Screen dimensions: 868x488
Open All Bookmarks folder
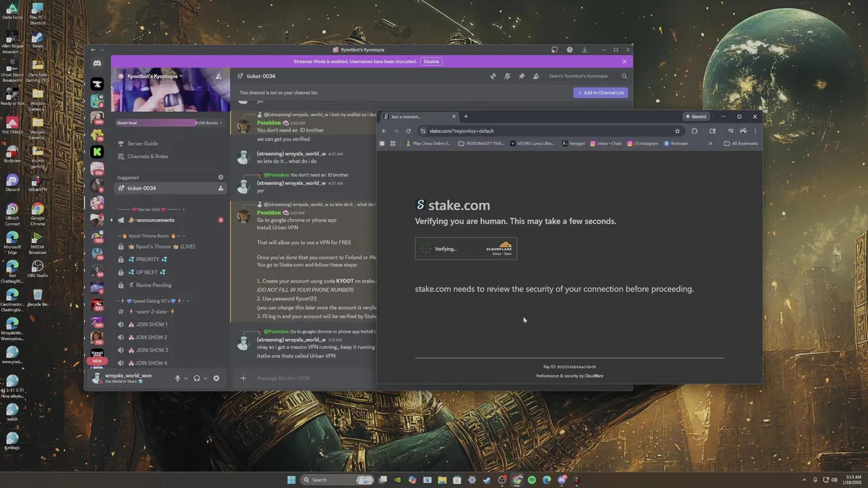pos(741,144)
